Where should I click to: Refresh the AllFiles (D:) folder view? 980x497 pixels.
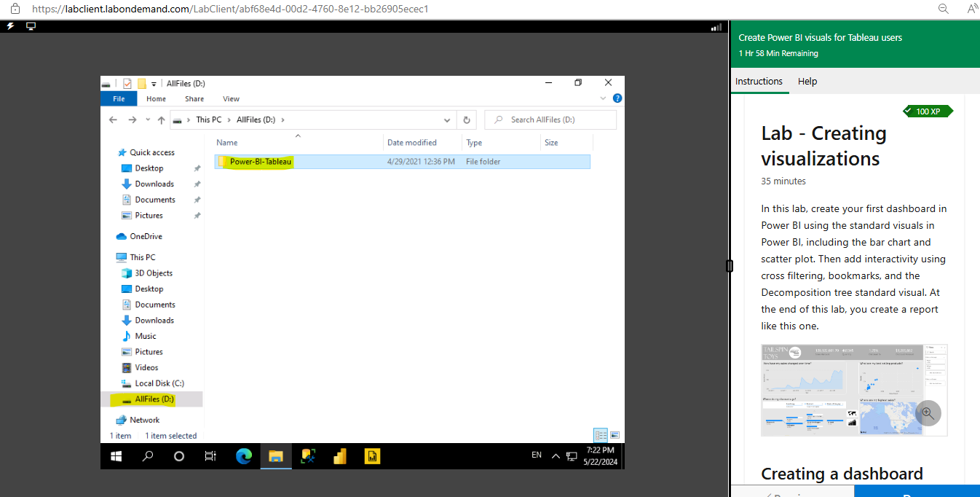tap(467, 120)
